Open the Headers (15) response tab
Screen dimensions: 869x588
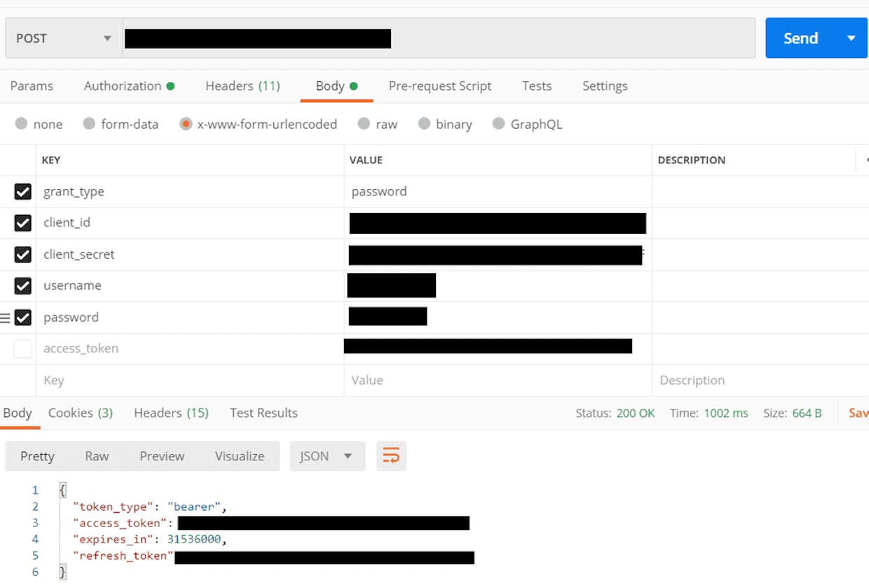tap(171, 413)
